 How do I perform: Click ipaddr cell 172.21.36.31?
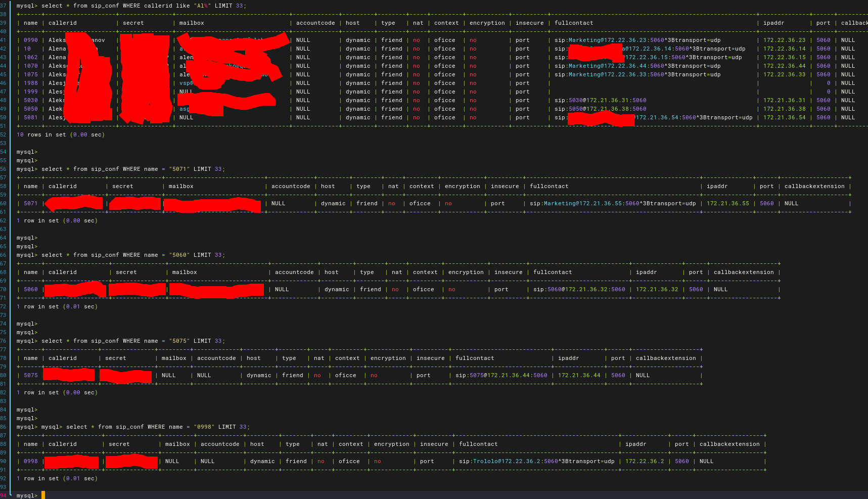point(784,100)
